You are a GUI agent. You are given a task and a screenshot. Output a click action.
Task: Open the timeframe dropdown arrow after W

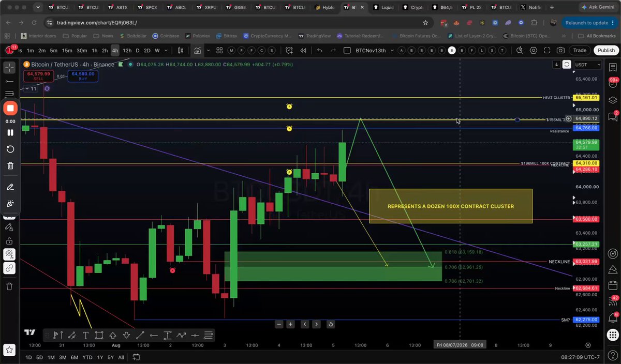[x=166, y=50]
